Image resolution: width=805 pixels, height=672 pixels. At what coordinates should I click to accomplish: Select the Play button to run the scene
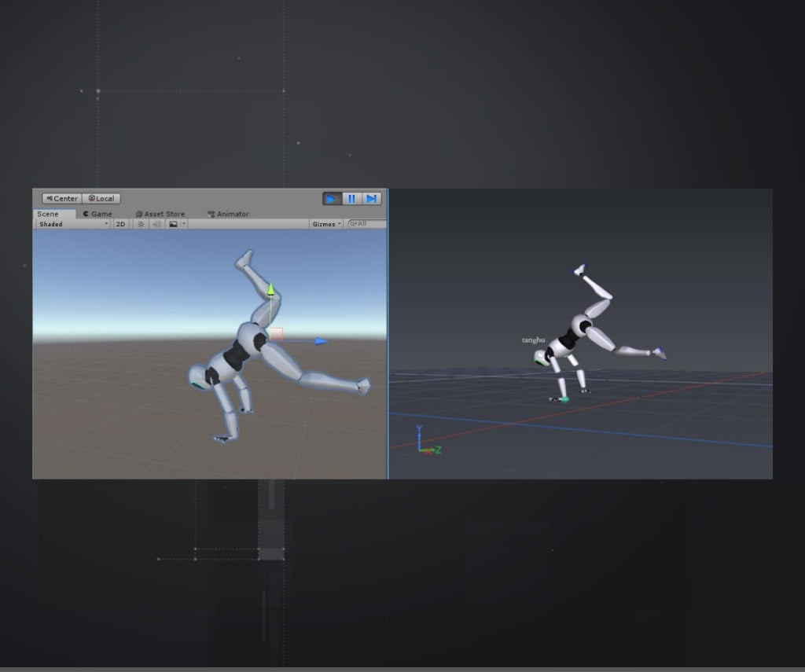coord(332,199)
